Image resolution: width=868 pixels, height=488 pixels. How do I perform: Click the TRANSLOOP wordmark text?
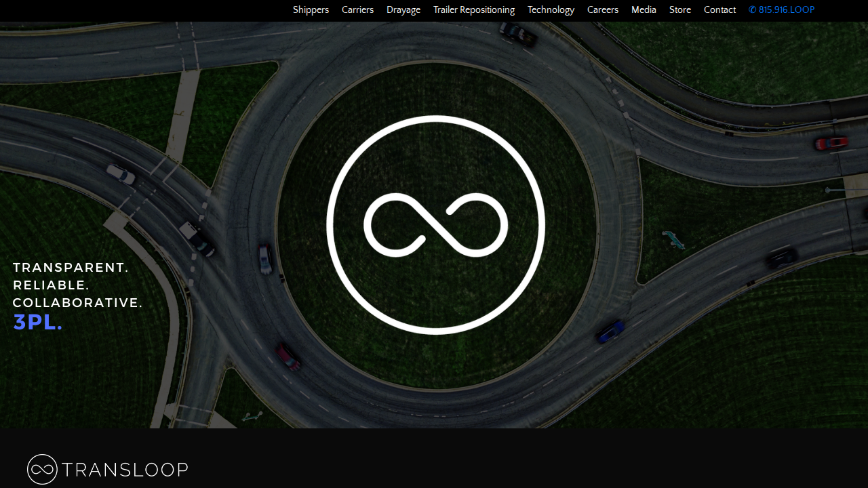(x=125, y=469)
